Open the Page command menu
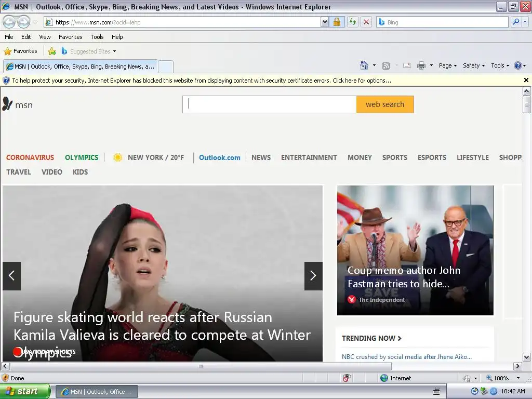532x399 pixels. (x=448, y=65)
